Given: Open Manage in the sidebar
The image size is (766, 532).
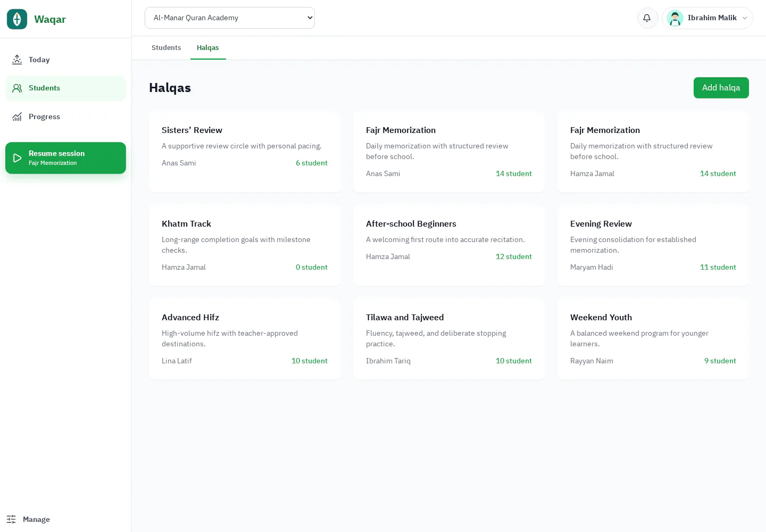Looking at the screenshot, I should 66,519.
